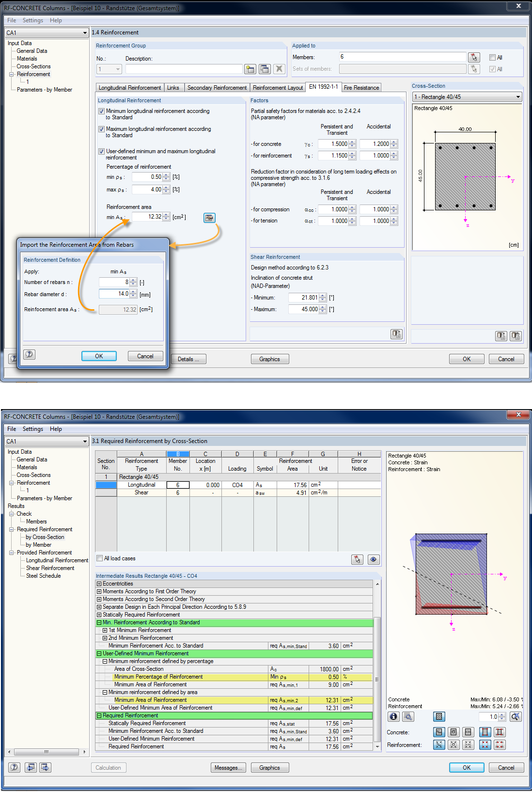Click third Concrete display icon
Image resolution: width=532 pixels, height=792 pixels.
(x=468, y=732)
